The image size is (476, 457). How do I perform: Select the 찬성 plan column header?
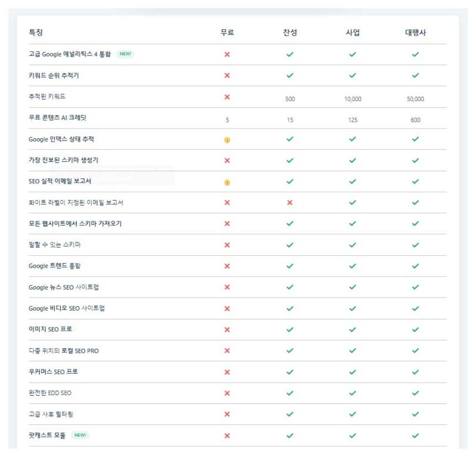(x=290, y=33)
